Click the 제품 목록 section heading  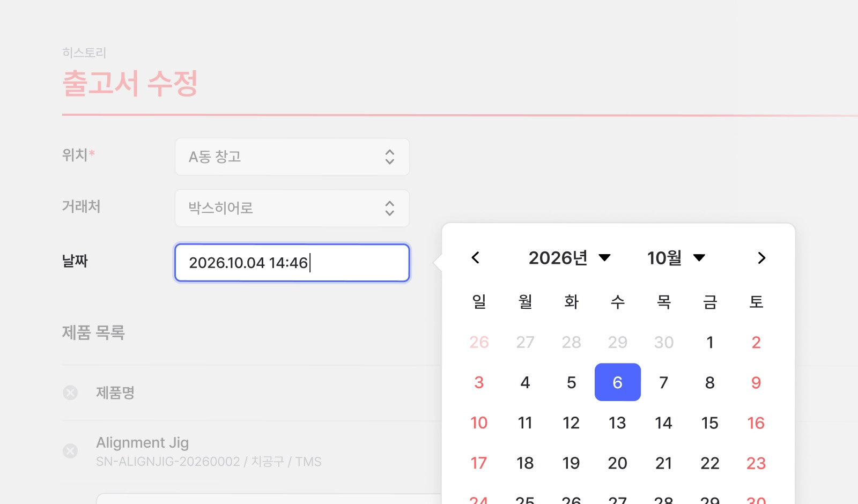pos(93,332)
